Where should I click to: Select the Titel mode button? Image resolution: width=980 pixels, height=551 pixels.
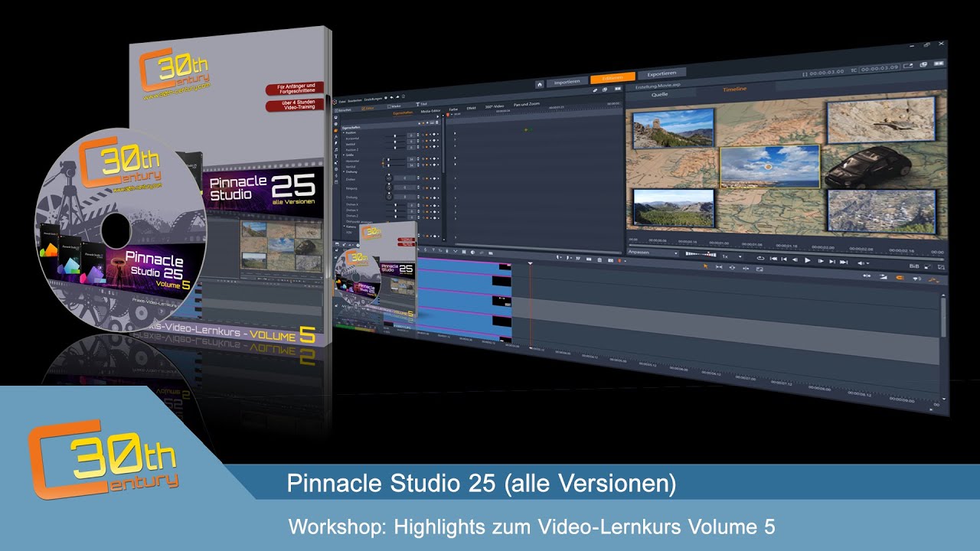[x=421, y=104]
